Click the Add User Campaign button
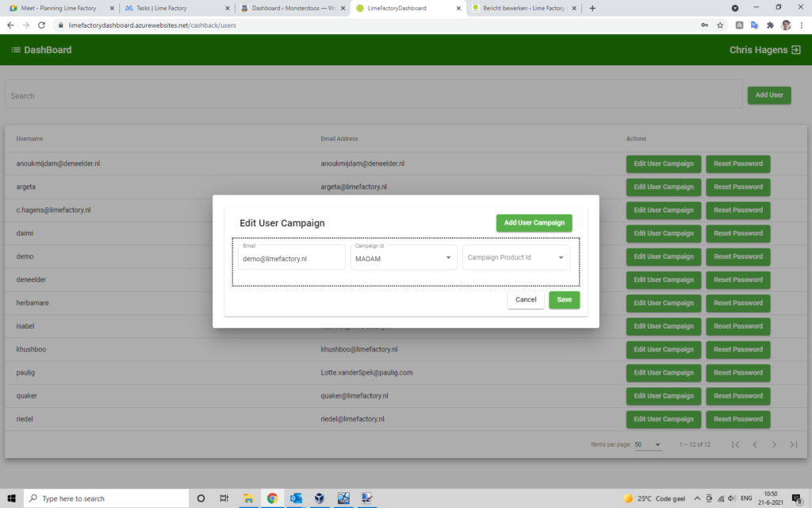 click(534, 223)
